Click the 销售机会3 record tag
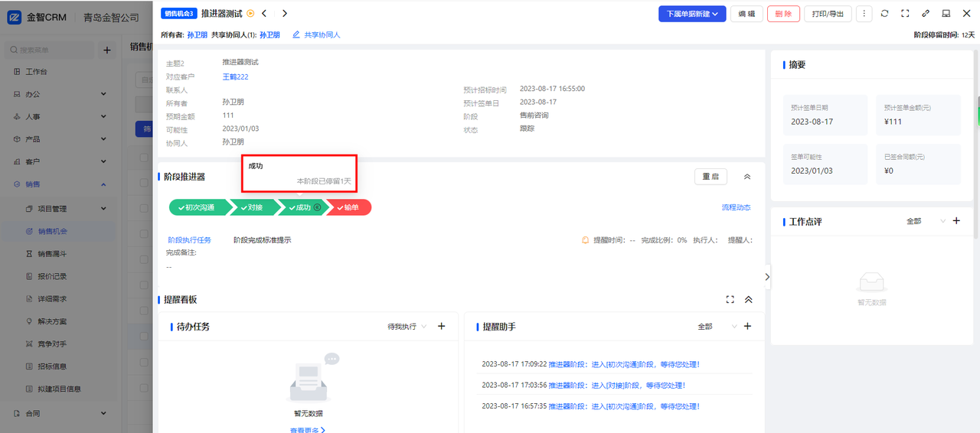Viewport: 980px width, 433px height. click(x=179, y=14)
